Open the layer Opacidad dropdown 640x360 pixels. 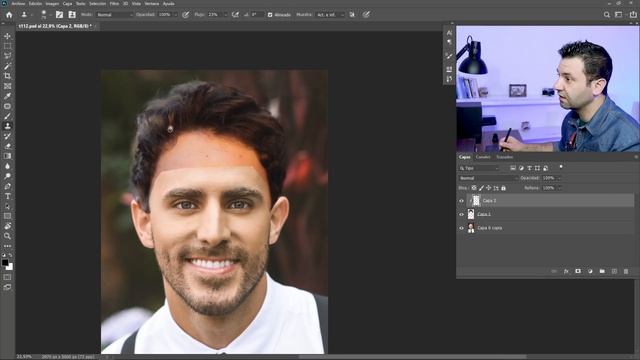pos(560,178)
